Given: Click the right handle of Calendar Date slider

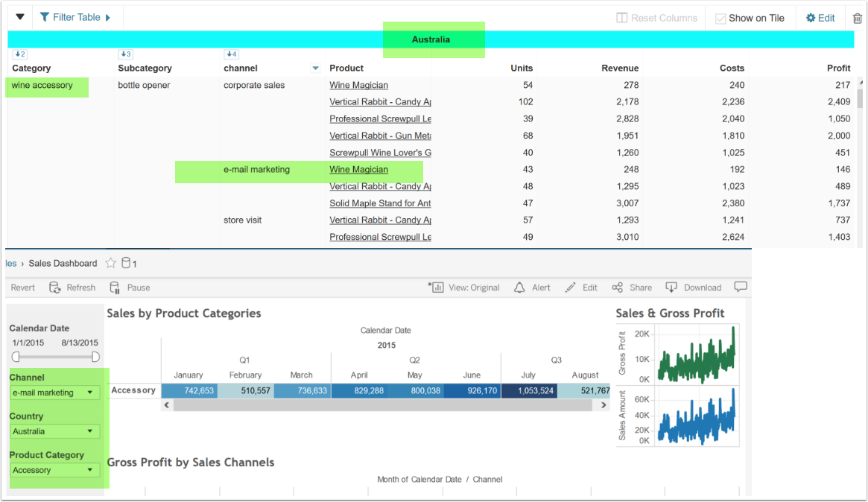Looking at the screenshot, I should pyautogui.click(x=95, y=357).
